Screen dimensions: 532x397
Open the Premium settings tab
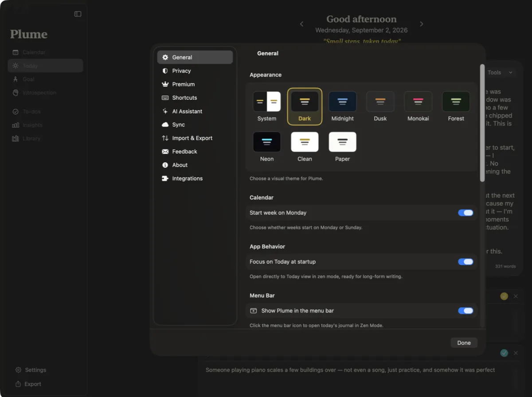(x=195, y=84)
